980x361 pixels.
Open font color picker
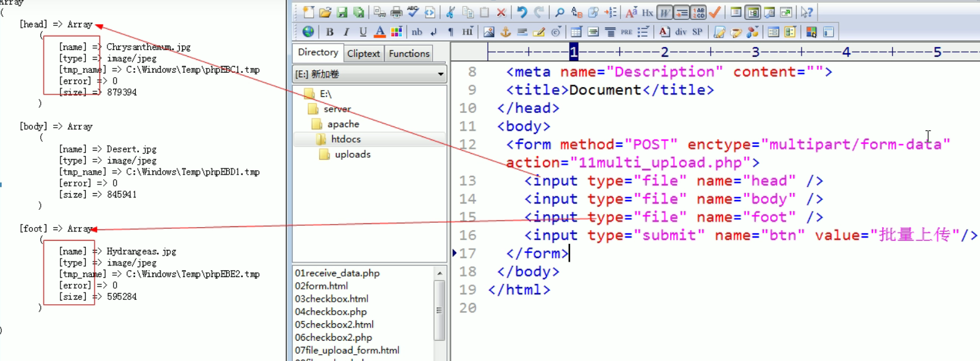380,32
